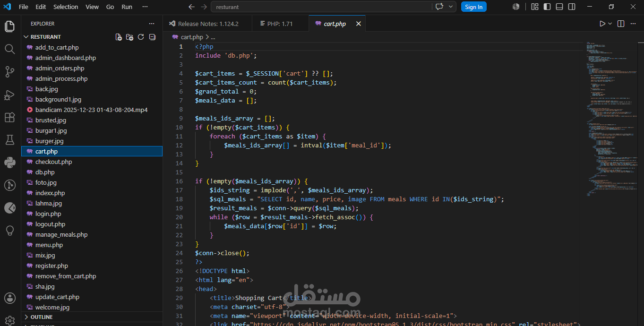Image resolution: width=644 pixels, height=326 pixels.
Task: Open the Manage gear menu
Action: tap(9, 320)
